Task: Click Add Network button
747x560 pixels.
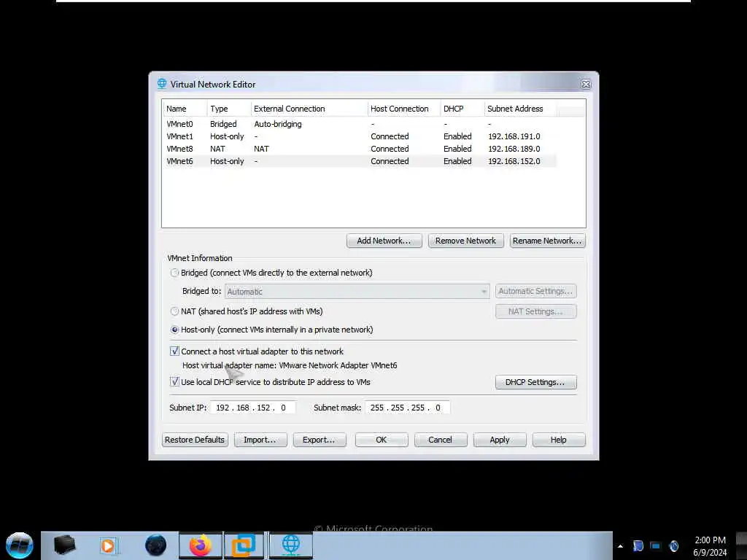Action: point(384,241)
